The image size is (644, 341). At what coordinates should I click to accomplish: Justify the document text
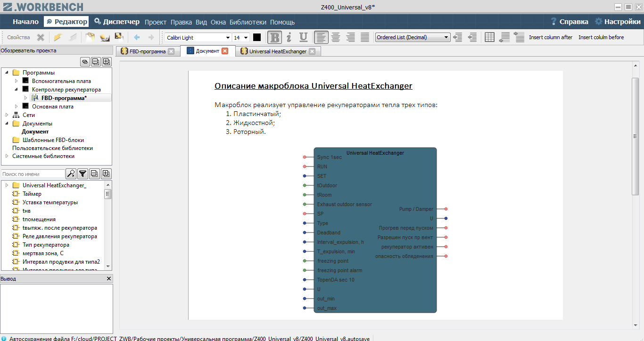pos(365,37)
